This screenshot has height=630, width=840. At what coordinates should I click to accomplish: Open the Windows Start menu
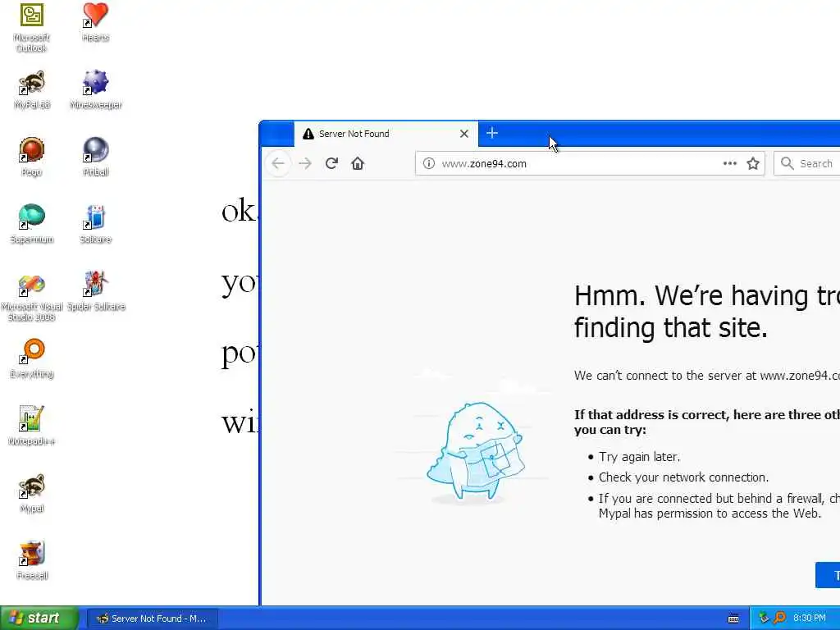[39, 618]
